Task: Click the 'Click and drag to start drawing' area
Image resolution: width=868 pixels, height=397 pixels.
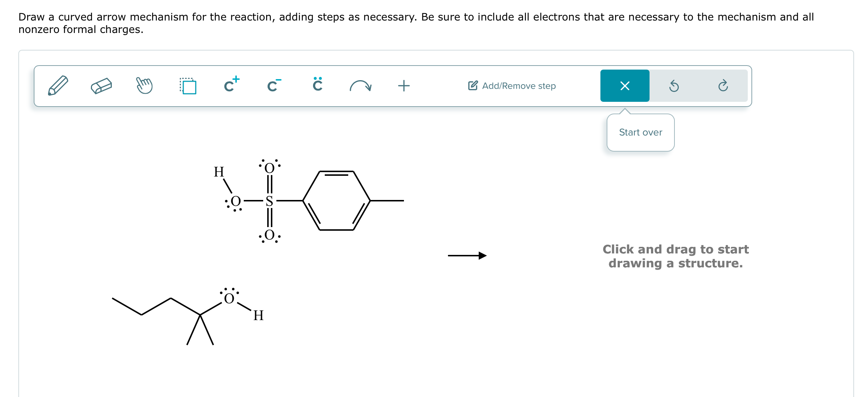Action: (x=676, y=256)
